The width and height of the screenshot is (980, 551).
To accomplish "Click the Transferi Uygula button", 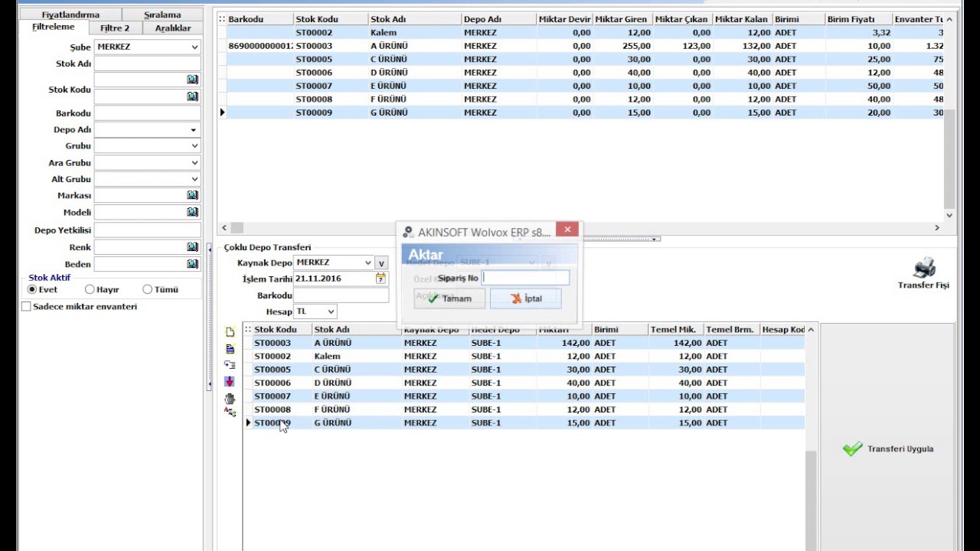I will (888, 449).
